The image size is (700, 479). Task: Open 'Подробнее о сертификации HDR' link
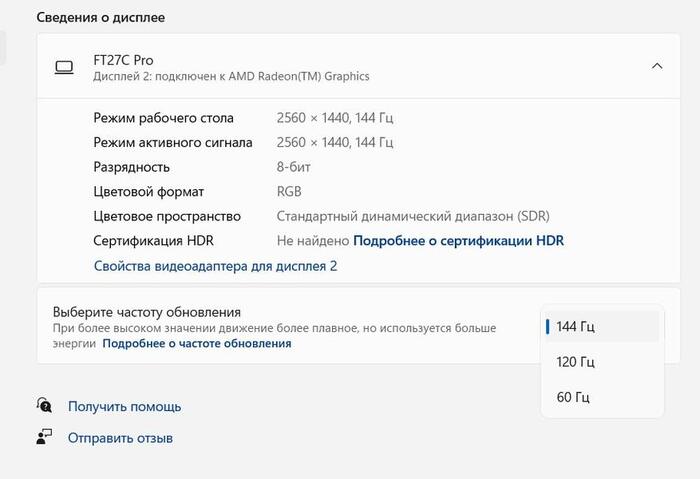pos(459,241)
